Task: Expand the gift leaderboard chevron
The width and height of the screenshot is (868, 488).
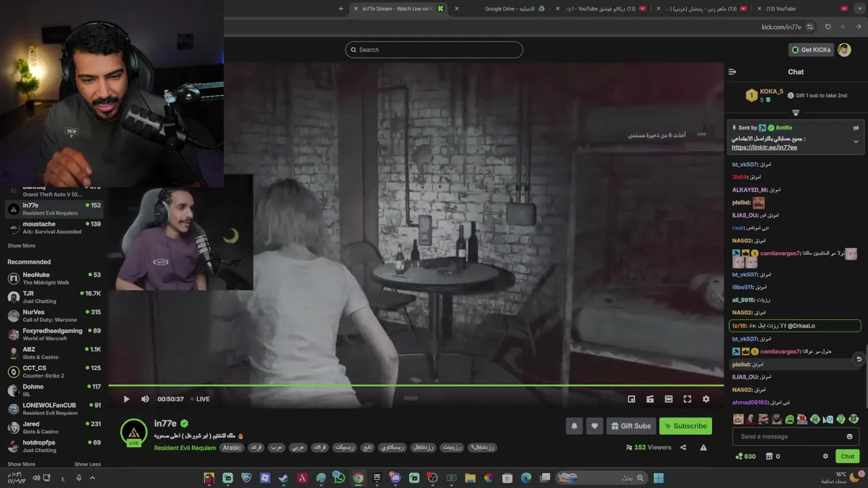Action: pos(795,113)
